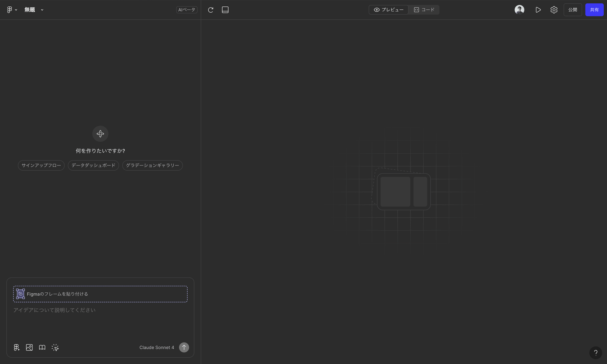Reload the preview with the refresh icon
The height and width of the screenshot is (364, 607).
[x=211, y=10]
